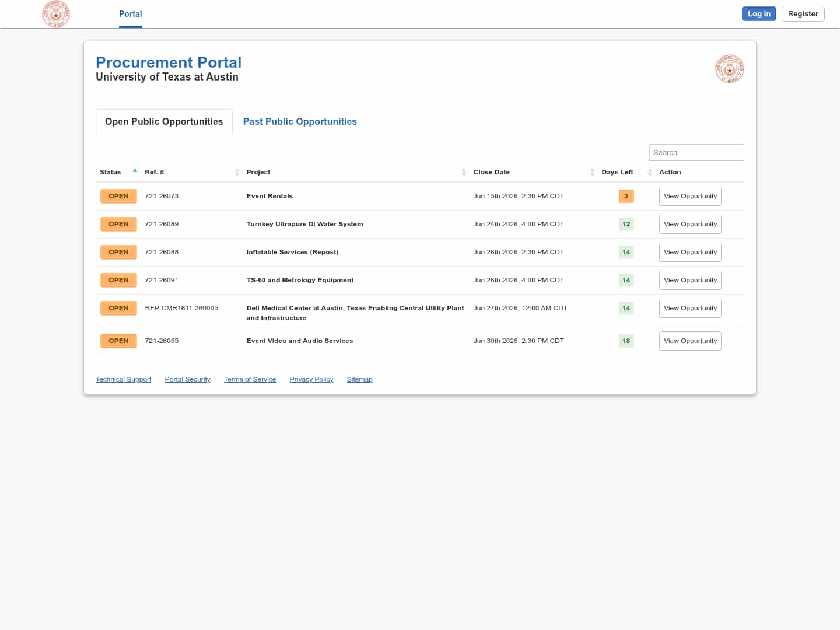View Opportunity for TS-60 and Metrology Equipment

690,281
